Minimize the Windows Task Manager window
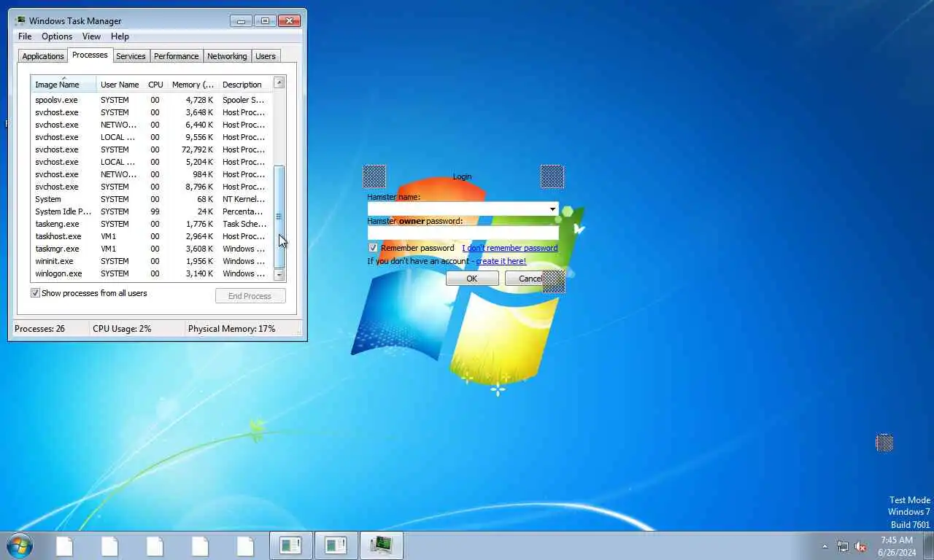 point(241,20)
